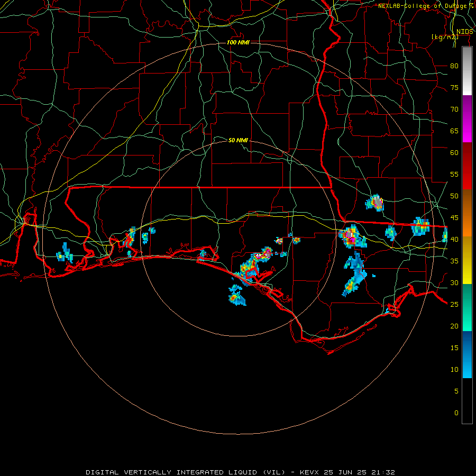Click the DIGITAL VERTICALLY INTEGRATED LIQUID (VIL) caption
The image size is (476, 476).
(186, 472)
